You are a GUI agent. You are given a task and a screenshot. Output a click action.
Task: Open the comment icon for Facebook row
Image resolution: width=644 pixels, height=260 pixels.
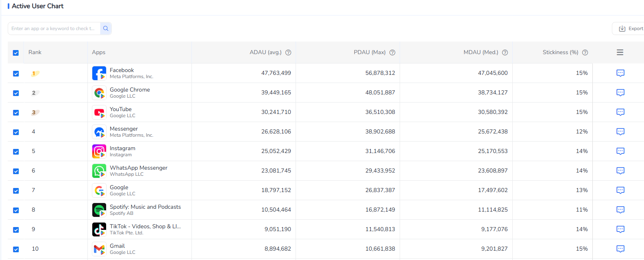620,73
